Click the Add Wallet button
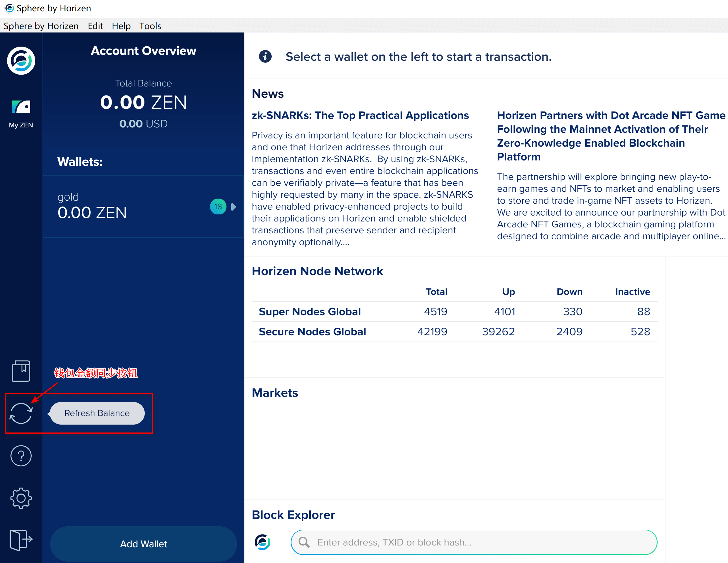 143,544
